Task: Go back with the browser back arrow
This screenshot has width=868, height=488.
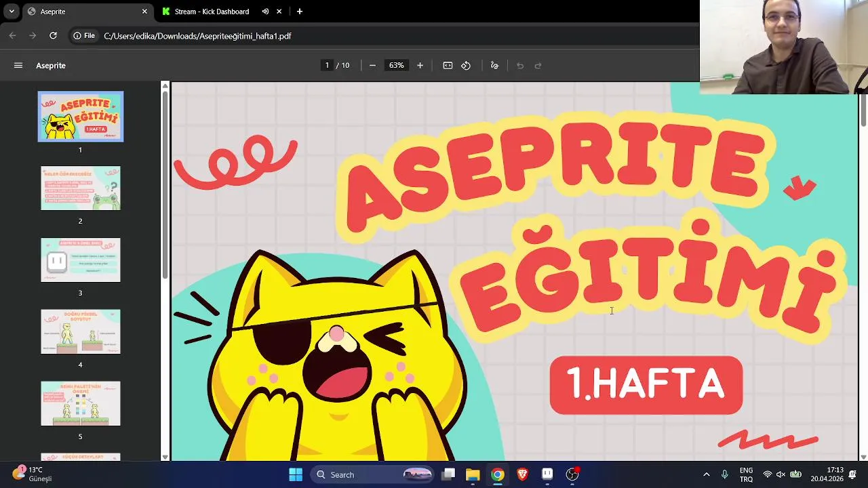Action: coord(12,36)
